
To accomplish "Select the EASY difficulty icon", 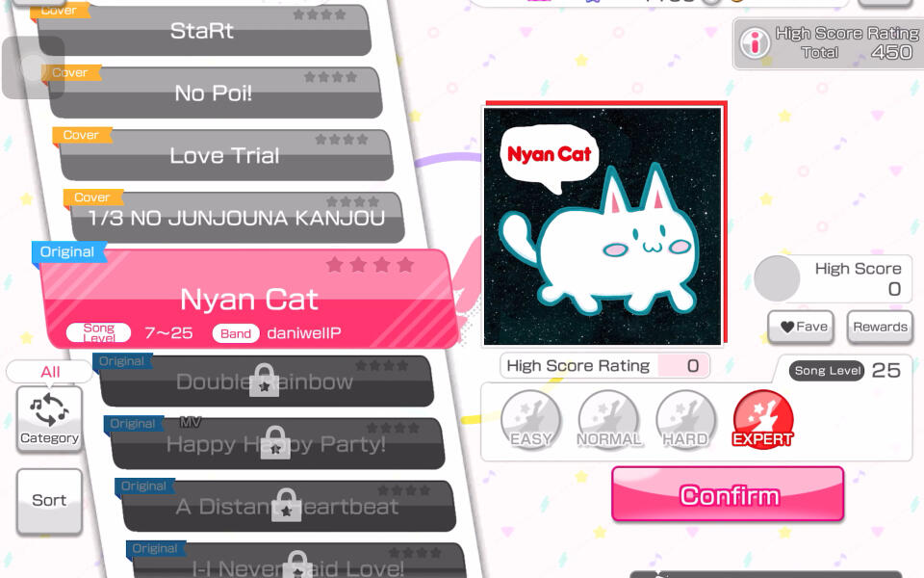I will point(531,421).
